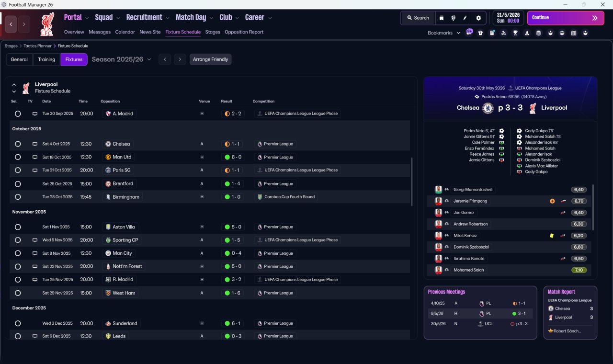Click the Arrange Friendly button
The height and width of the screenshot is (364, 613).
(x=211, y=59)
